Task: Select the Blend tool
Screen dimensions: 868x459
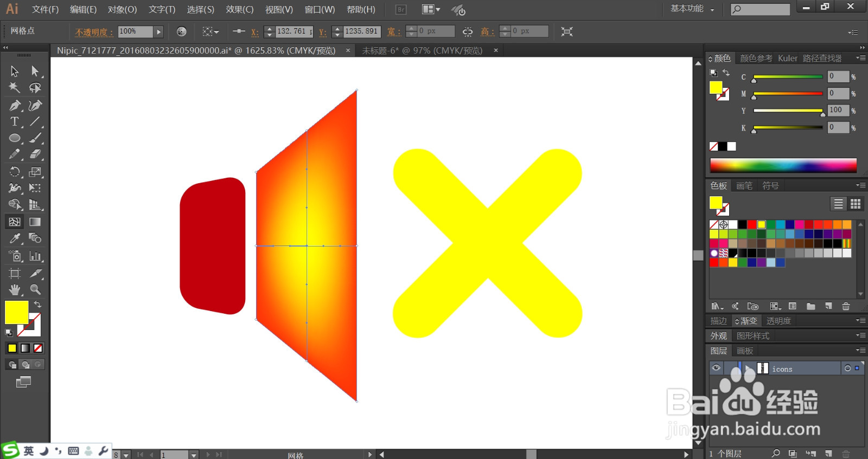Action: pos(35,238)
